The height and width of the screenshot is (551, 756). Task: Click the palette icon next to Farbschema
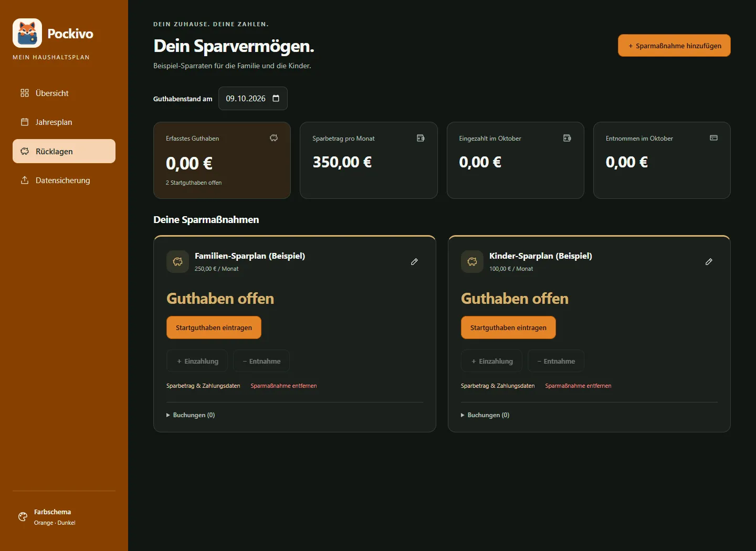pyautogui.click(x=23, y=517)
